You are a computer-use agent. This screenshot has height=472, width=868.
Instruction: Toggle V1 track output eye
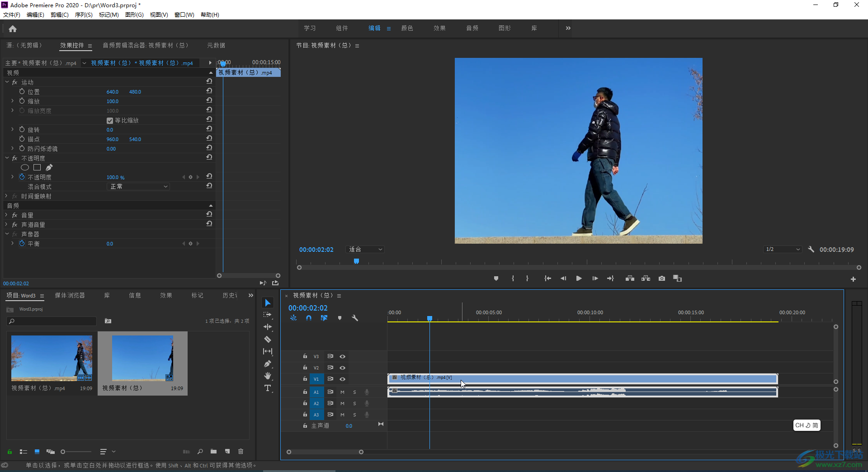pos(342,379)
